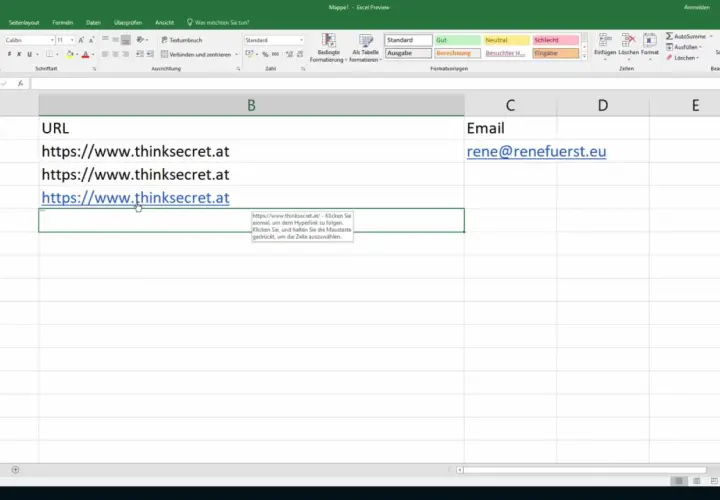Apply percent style
The width and height of the screenshot is (720, 500).
[265, 54]
